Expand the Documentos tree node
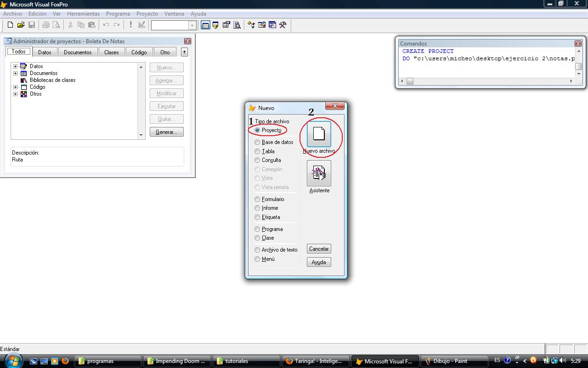Viewport: 588px width, 368px height. (x=15, y=73)
